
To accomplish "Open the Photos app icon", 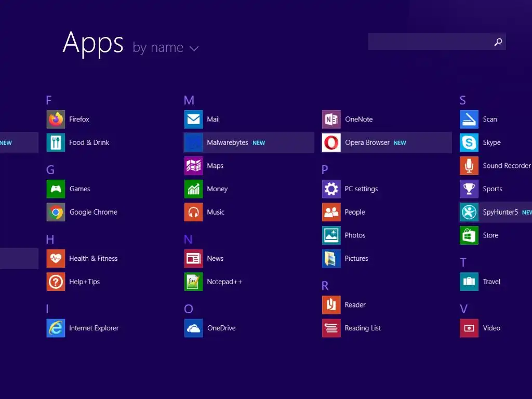I will click(331, 235).
